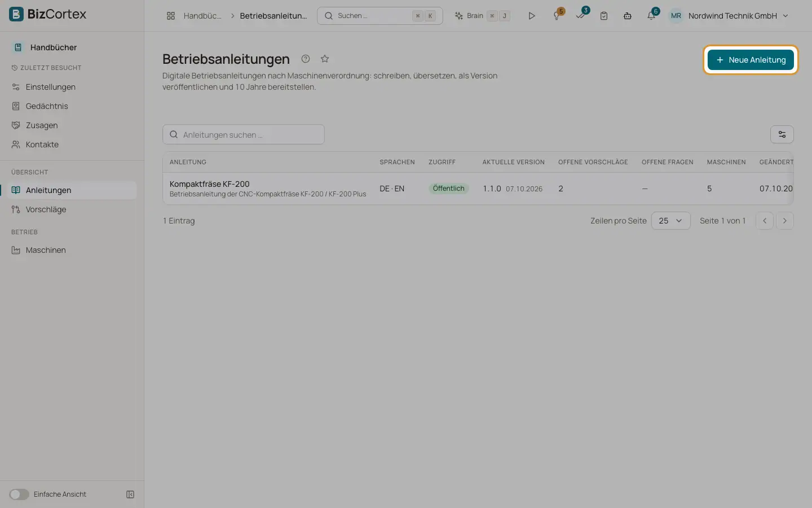The width and height of the screenshot is (812, 508).
Task: Click Anleitungen suchen search field
Action: [244, 134]
